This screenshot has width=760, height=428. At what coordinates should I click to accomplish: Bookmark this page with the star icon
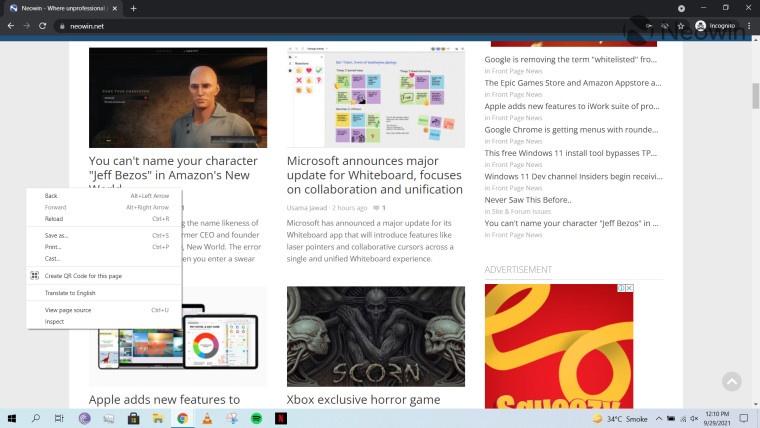(x=681, y=26)
